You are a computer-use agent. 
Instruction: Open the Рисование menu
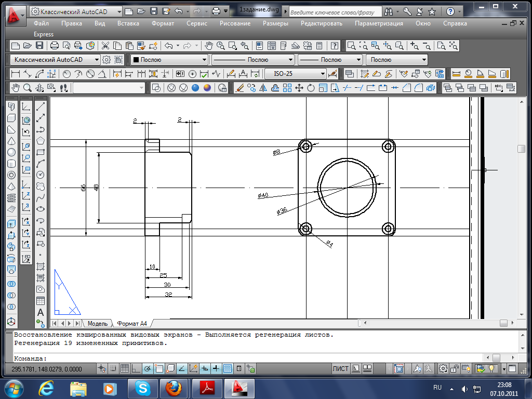tap(235, 23)
